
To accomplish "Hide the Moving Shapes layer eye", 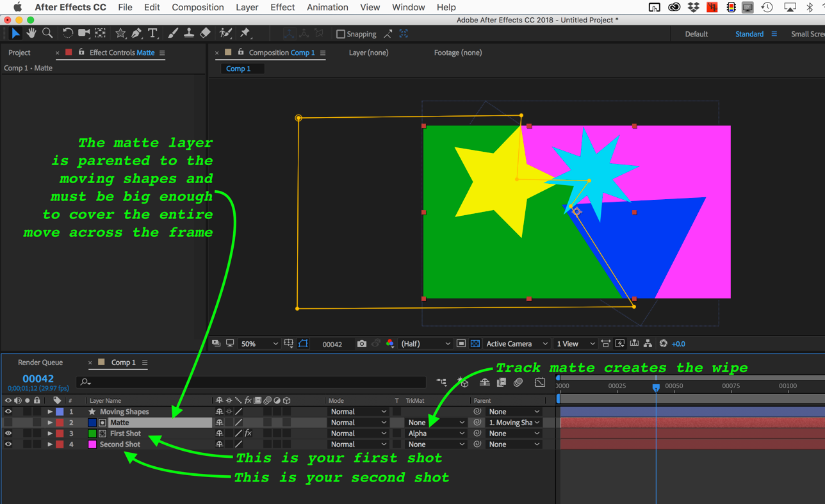I will [8, 412].
